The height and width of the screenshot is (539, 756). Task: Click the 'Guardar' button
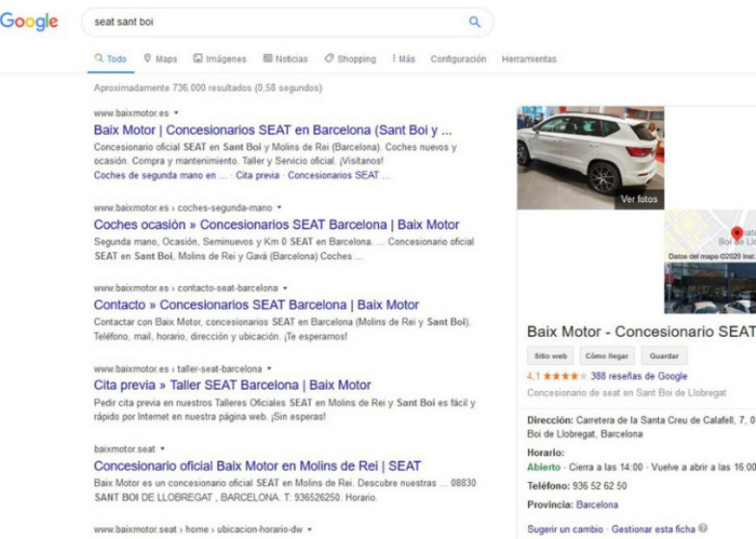tap(664, 356)
